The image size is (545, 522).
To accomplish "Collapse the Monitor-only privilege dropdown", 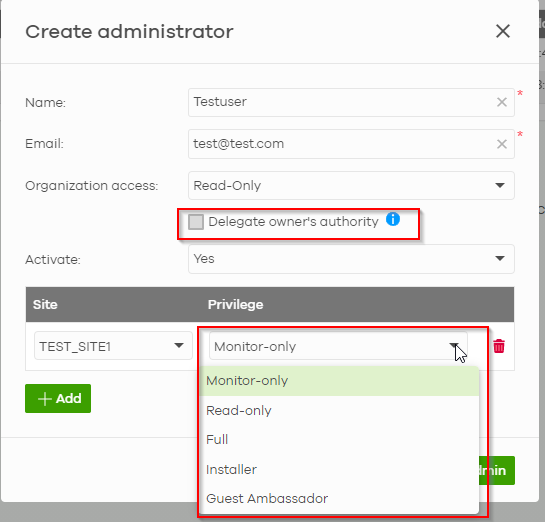I will [338, 345].
